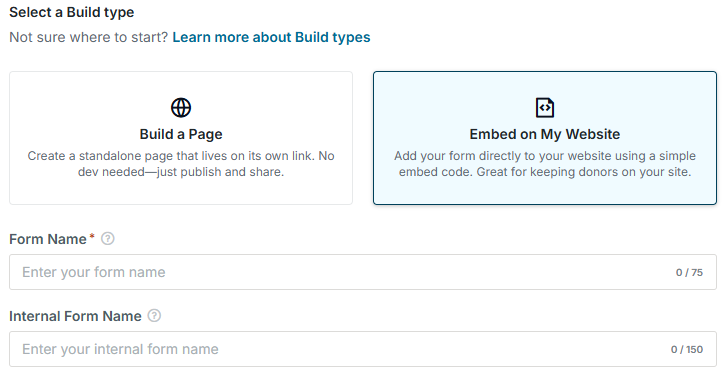Viewport: 725px width, 378px height.
Task: Focus the Enter your internal form name field
Action: [x=363, y=349]
